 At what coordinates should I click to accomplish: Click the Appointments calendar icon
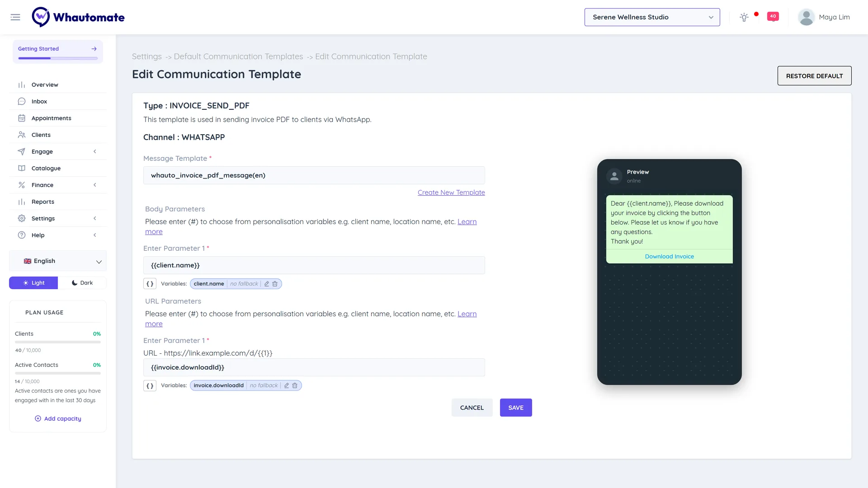point(22,118)
